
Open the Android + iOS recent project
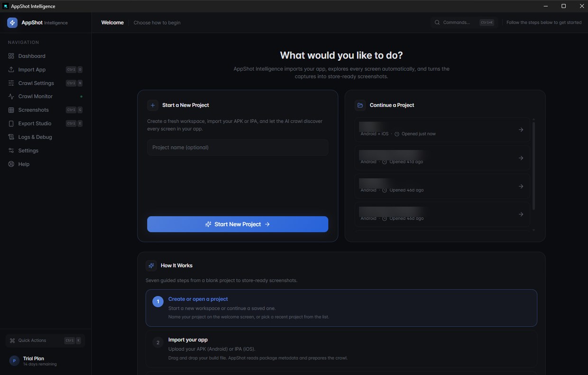pyautogui.click(x=442, y=130)
